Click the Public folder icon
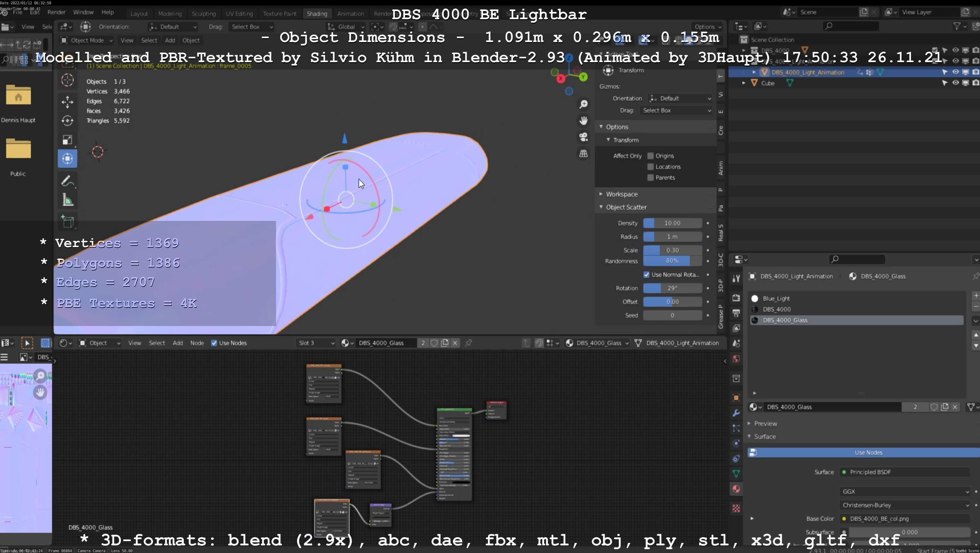Image resolution: width=980 pixels, height=553 pixels. [18, 149]
